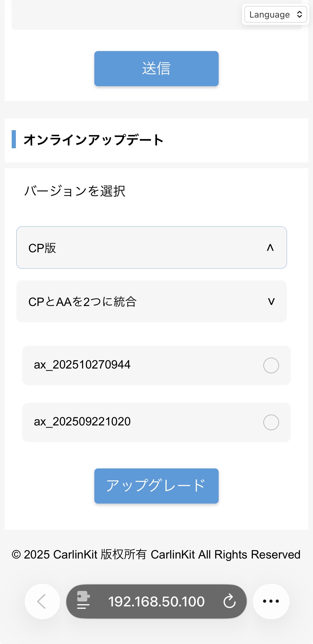Screen dimensions: 313x644
Task: Click the CarlinKit copyright footer text
Action: (156, 555)
